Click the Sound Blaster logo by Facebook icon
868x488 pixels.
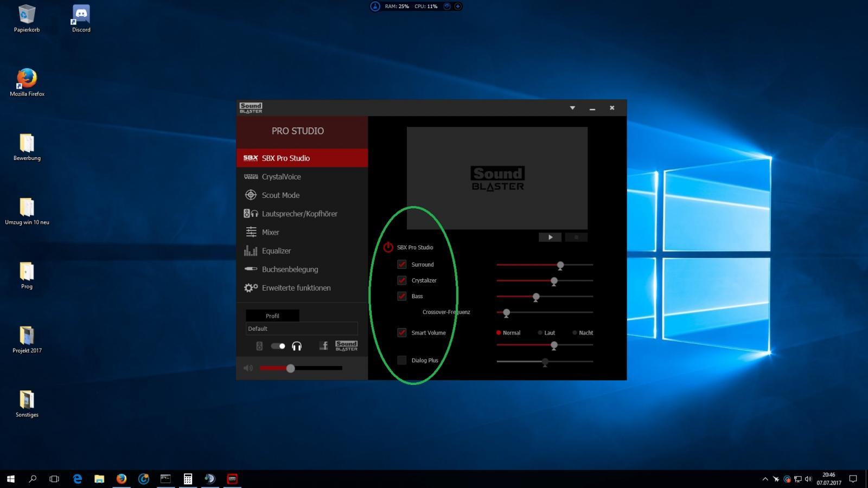pos(346,345)
